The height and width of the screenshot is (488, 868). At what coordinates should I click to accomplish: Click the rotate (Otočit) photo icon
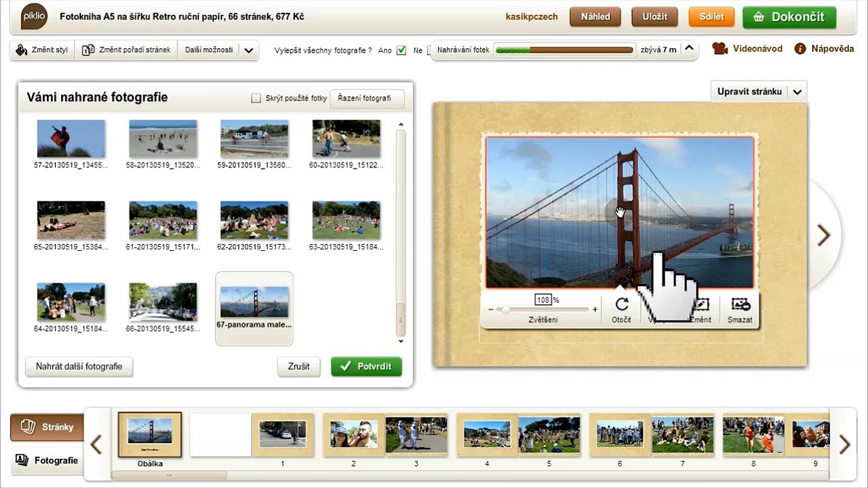[x=621, y=306]
